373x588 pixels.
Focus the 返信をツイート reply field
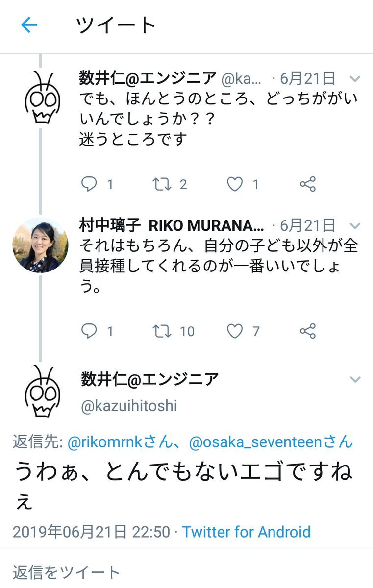[186, 571]
